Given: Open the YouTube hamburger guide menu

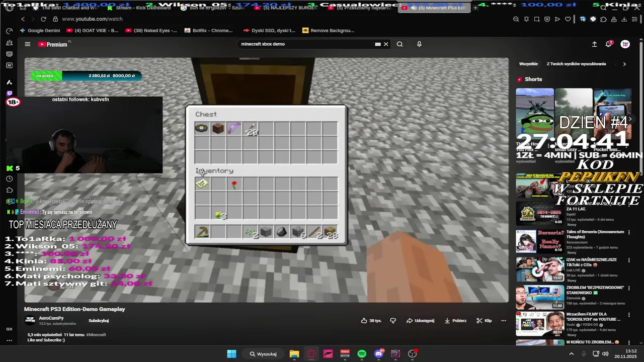Looking at the screenshot, I should (x=28, y=44).
